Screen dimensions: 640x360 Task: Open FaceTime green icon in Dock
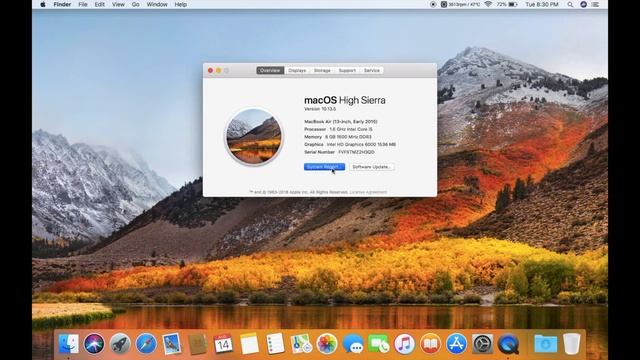click(x=379, y=343)
